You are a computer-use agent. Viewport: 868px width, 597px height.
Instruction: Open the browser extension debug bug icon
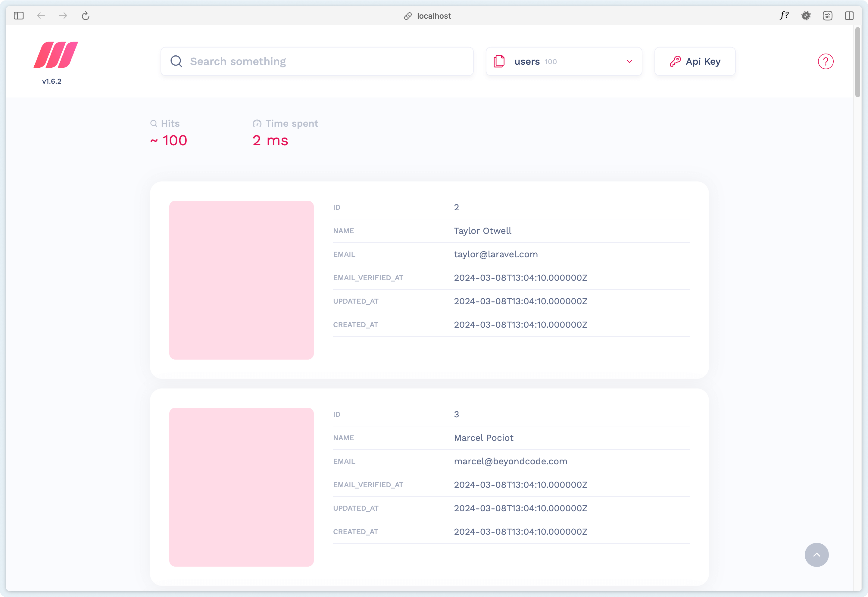pos(806,15)
